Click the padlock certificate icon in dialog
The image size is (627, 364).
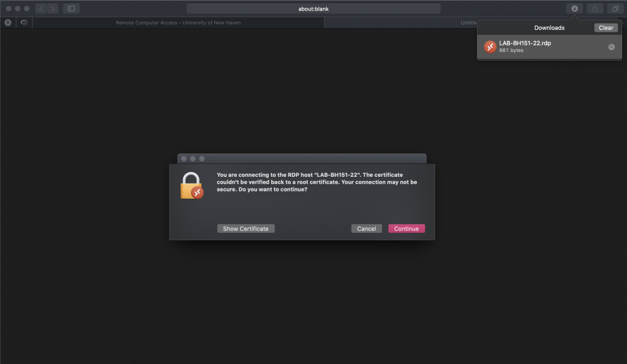pos(191,185)
